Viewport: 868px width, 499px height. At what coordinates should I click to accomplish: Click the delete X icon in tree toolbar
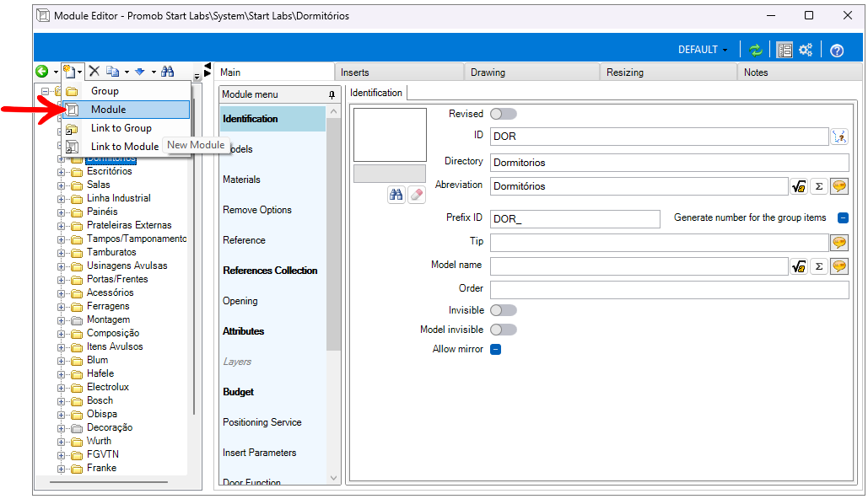[94, 72]
